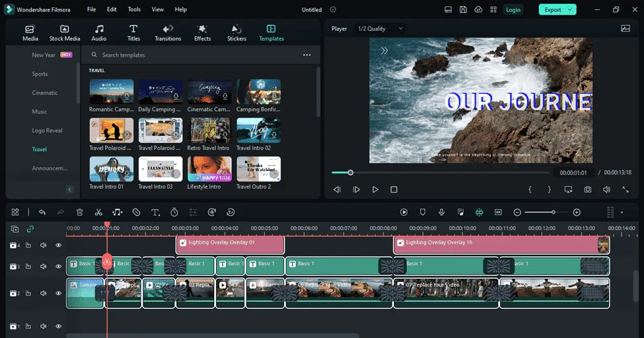Click the voiceover microphone icon
This screenshot has height=338, width=644.
441,213
